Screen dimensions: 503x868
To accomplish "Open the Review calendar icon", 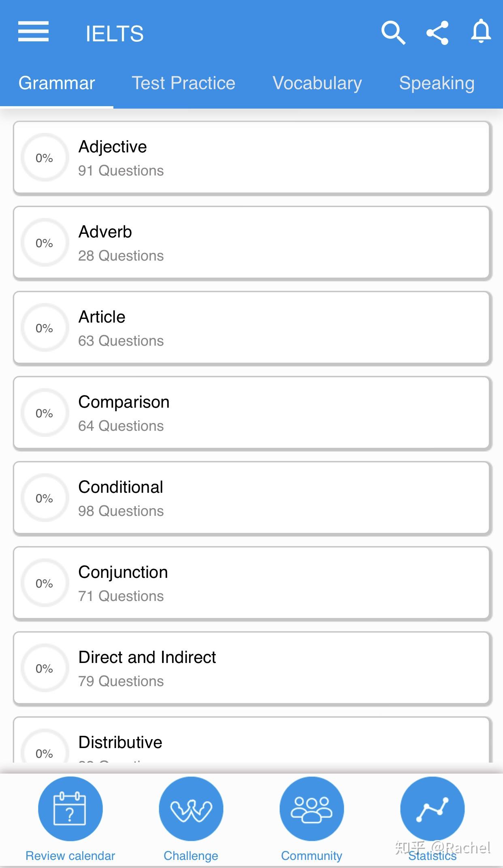I will tap(70, 808).
